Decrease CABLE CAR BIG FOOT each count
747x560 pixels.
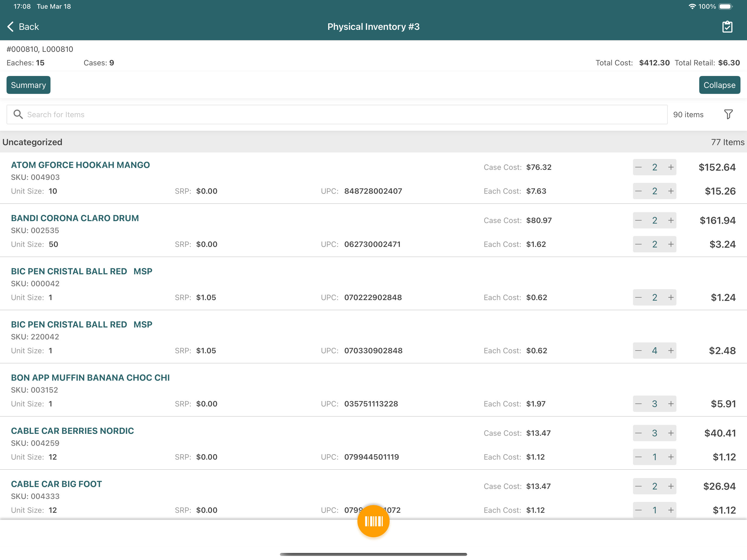(x=638, y=510)
